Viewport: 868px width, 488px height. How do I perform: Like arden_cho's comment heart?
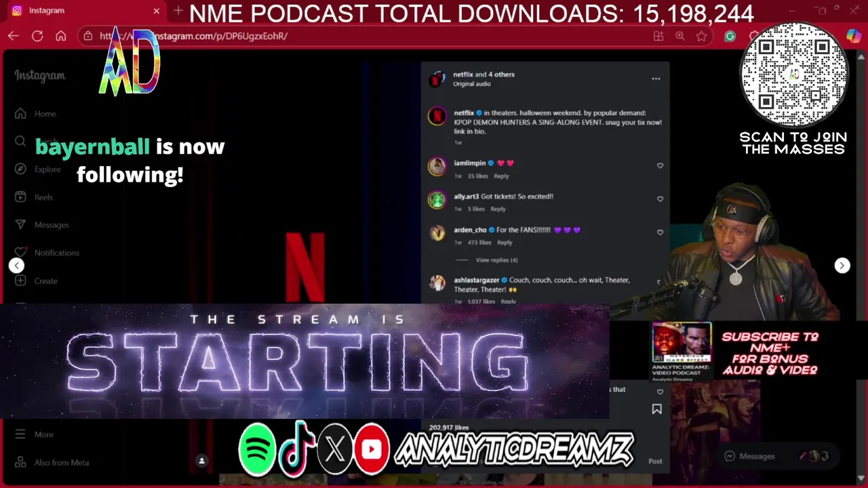click(660, 232)
